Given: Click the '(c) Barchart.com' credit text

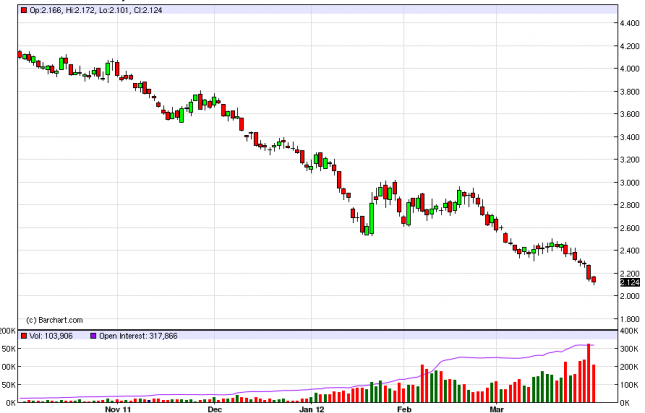Looking at the screenshot, I should pos(54,320).
